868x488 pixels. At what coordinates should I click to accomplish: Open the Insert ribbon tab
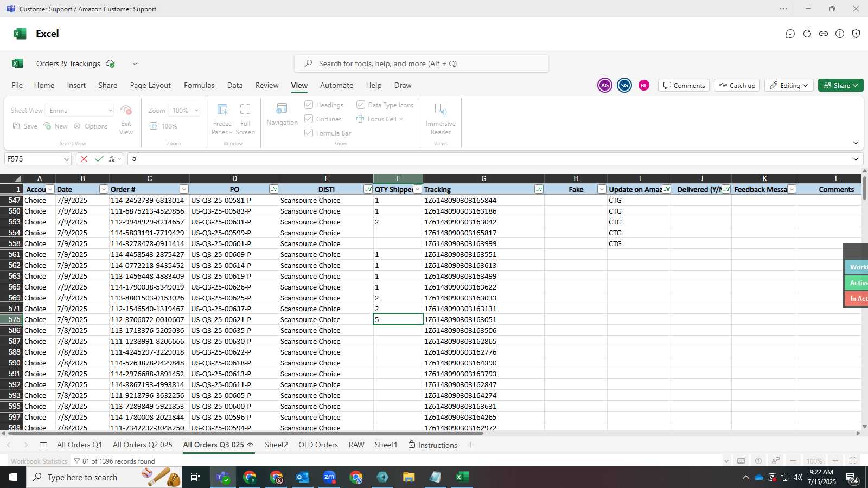pyautogui.click(x=76, y=85)
